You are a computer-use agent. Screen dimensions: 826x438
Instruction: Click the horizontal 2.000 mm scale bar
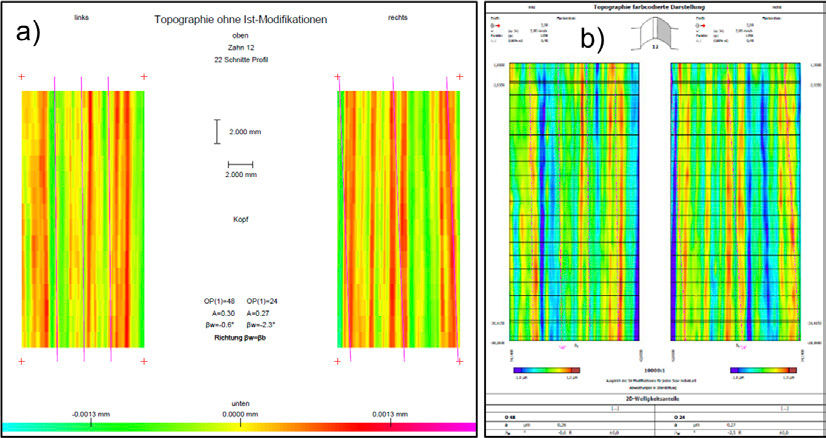(240, 164)
